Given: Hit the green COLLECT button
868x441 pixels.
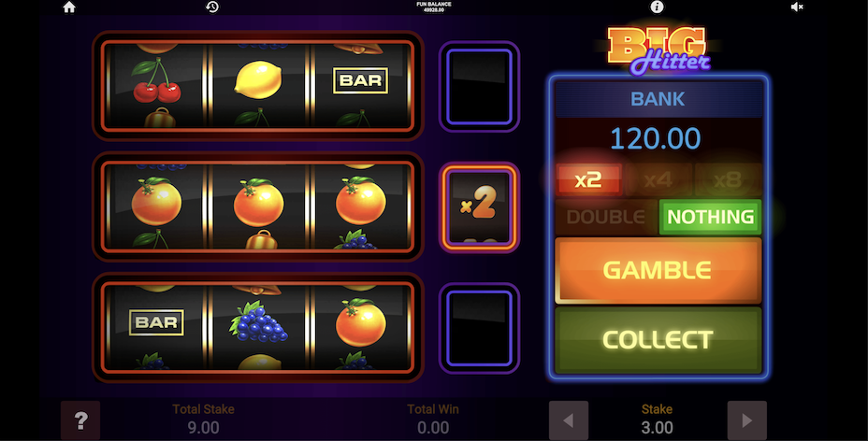Looking at the screenshot, I should point(658,340).
